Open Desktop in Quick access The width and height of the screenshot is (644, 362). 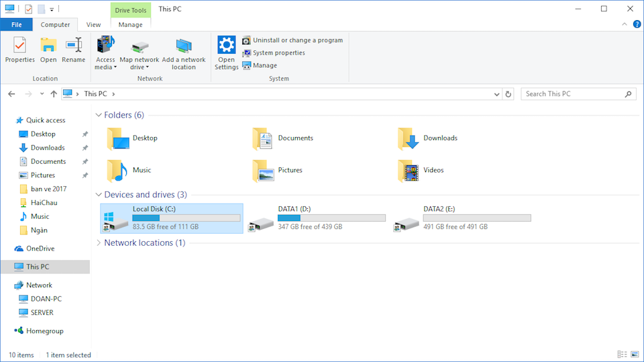tap(43, 134)
